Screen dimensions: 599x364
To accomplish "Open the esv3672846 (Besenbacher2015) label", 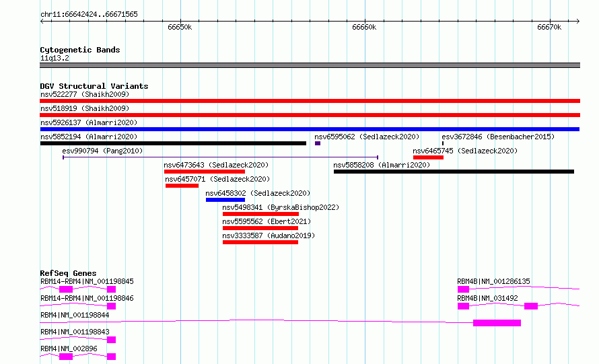I will [498, 137].
